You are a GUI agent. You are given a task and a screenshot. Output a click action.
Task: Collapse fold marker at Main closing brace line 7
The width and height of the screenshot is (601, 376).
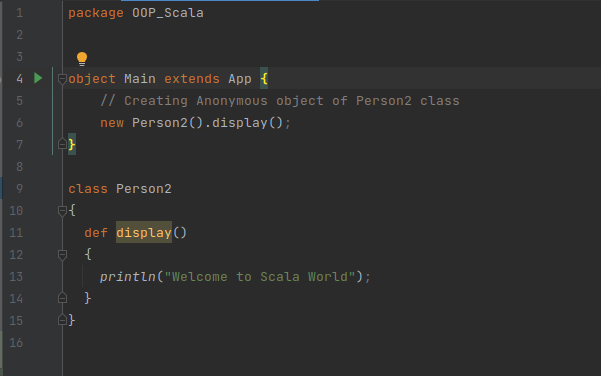pyautogui.click(x=62, y=144)
